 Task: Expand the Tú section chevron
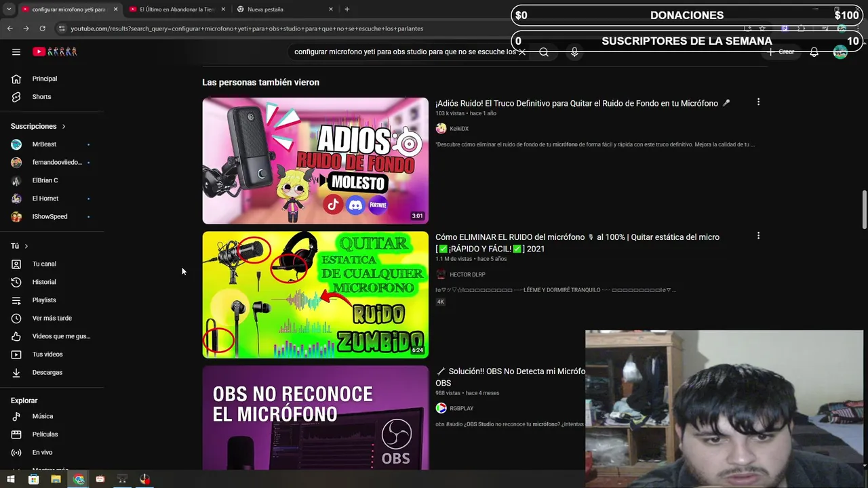pyautogui.click(x=26, y=246)
